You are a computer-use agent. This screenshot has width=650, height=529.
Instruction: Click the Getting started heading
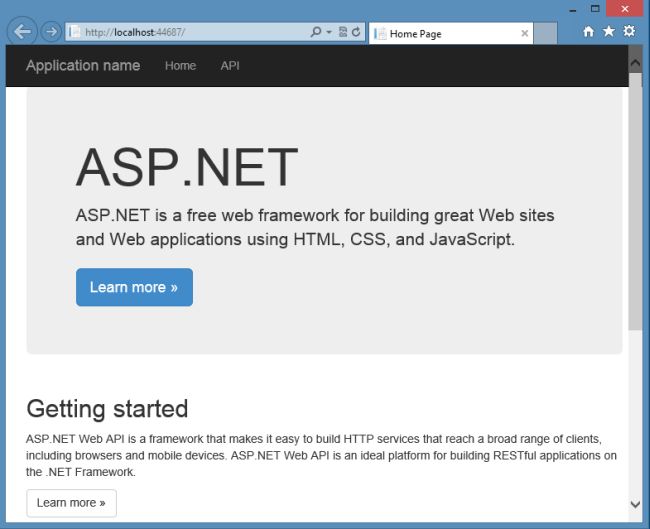(107, 409)
